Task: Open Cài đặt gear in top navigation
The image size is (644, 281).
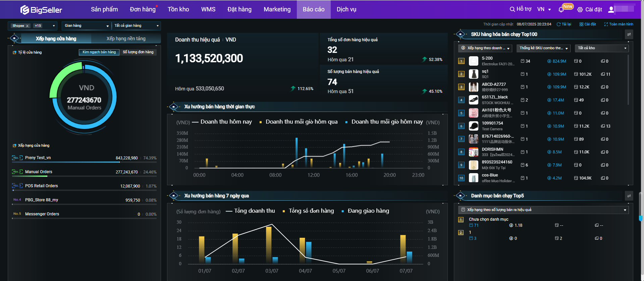Action: click(590, 10)
